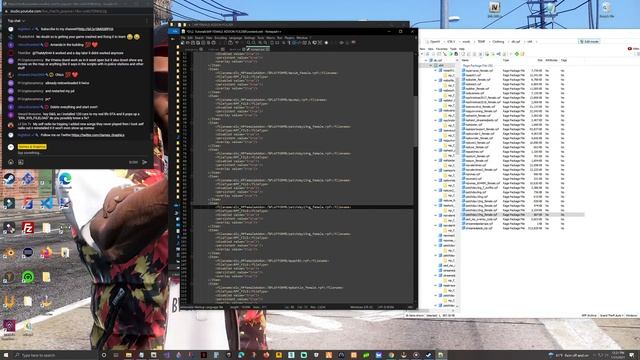Click the OpenIV root breadcrumb
640x360 pixels.
(435, 42)
